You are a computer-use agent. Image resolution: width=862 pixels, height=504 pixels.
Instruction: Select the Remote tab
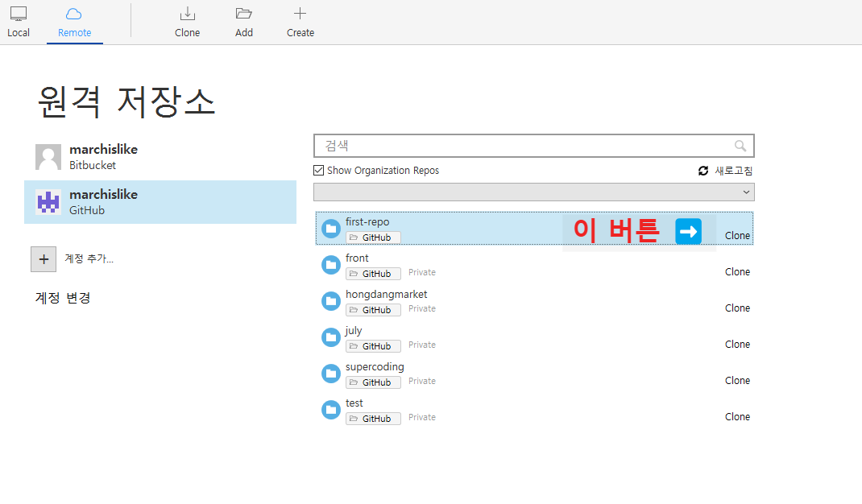click(x=74, y=23)
